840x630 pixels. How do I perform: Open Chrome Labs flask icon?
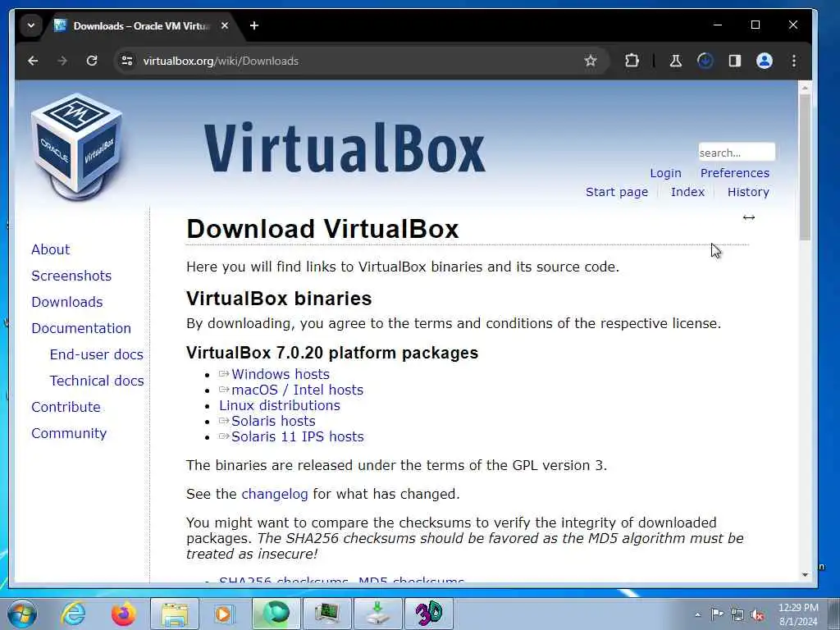click(x=676, y=61)
